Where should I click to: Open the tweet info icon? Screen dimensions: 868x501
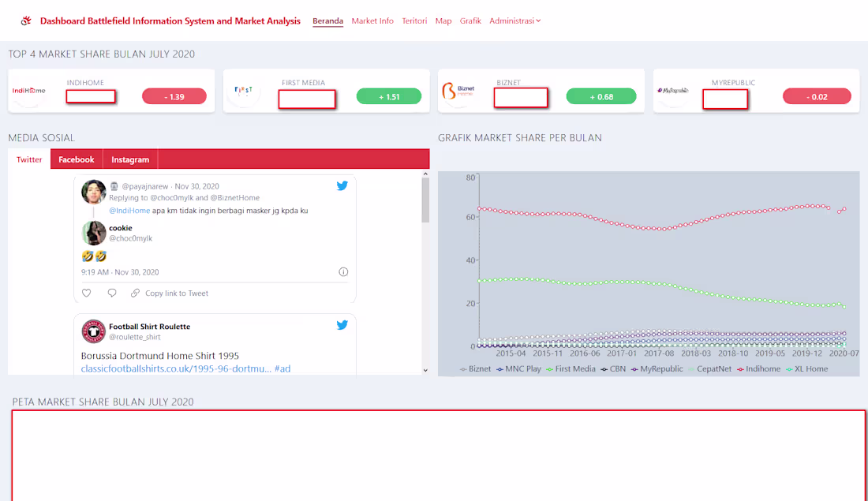(342, 271)
